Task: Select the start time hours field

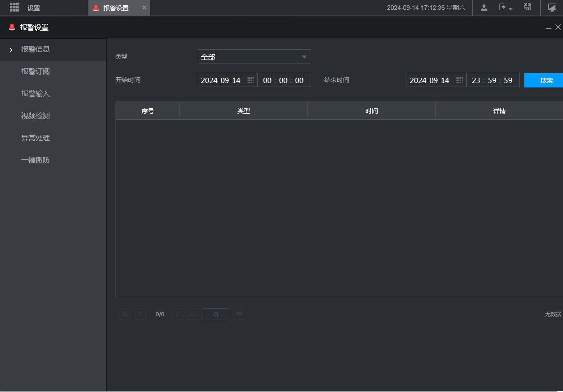Action: (267, 80)
